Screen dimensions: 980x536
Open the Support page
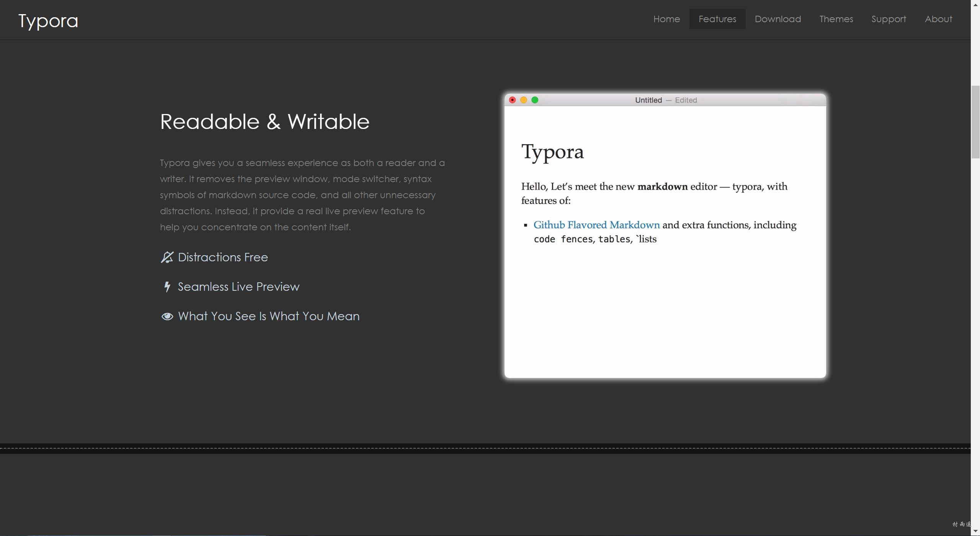coord(889,19)
